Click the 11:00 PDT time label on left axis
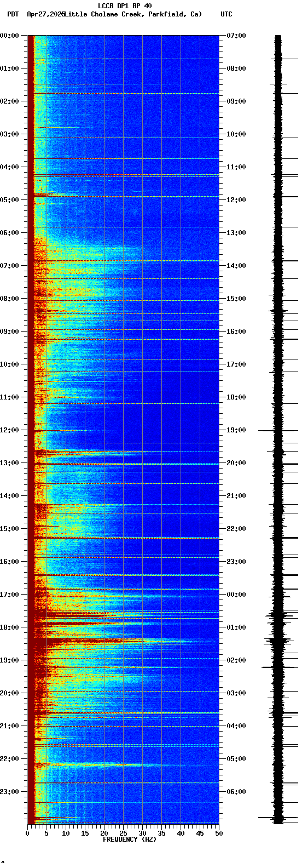The image size is (302, 868). [x=9, y=397]
